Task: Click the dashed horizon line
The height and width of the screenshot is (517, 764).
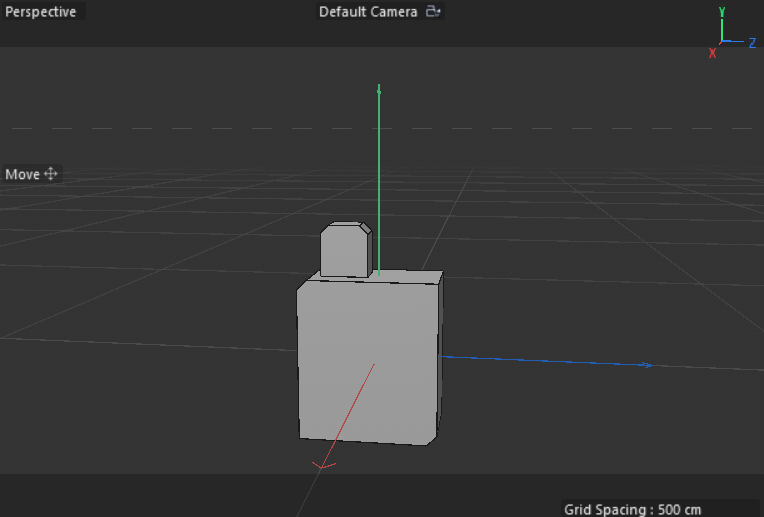Action: pos(200,128)
